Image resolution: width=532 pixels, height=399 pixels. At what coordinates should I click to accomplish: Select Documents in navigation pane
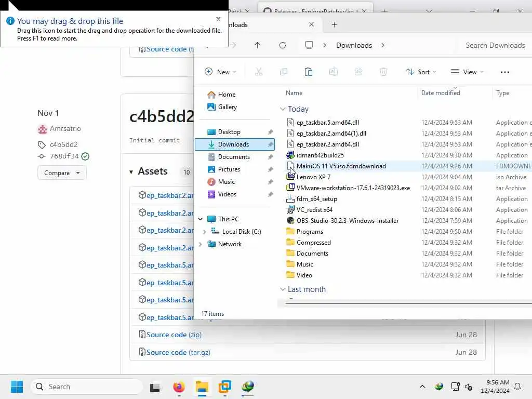click(234, 157)
